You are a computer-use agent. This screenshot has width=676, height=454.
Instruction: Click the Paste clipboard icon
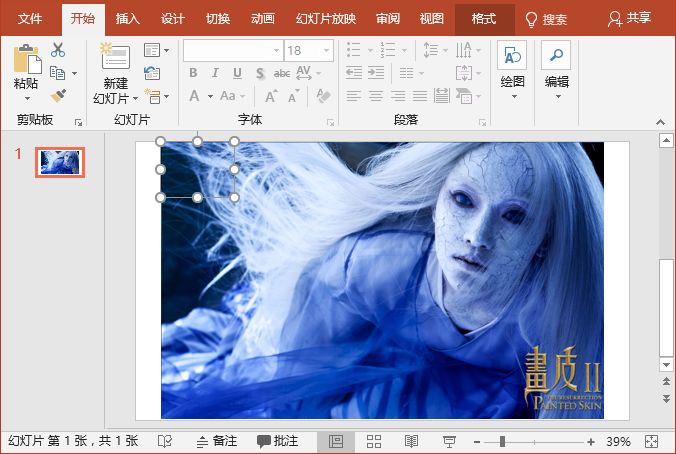tap(27, 59)
